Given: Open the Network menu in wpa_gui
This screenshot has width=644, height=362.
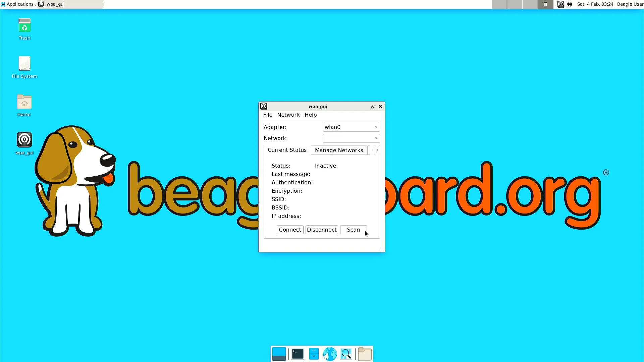Looking at the screenshot, I should pos(288,115).
